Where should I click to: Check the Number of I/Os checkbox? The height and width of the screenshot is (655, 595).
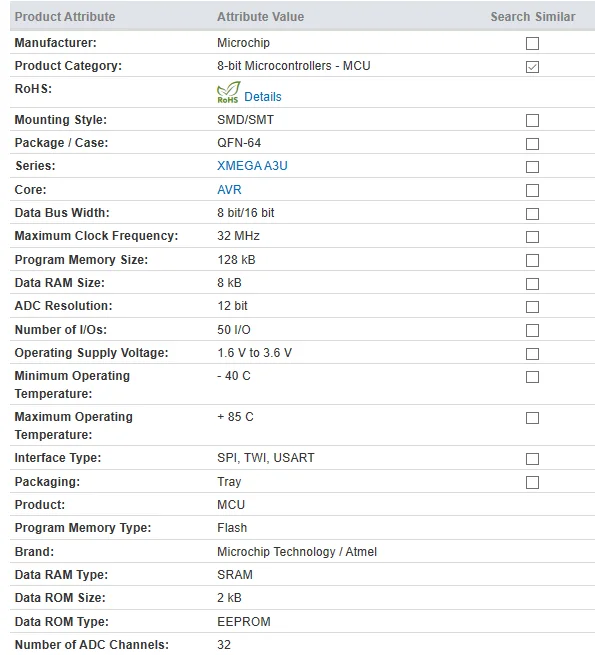(532, 330)
